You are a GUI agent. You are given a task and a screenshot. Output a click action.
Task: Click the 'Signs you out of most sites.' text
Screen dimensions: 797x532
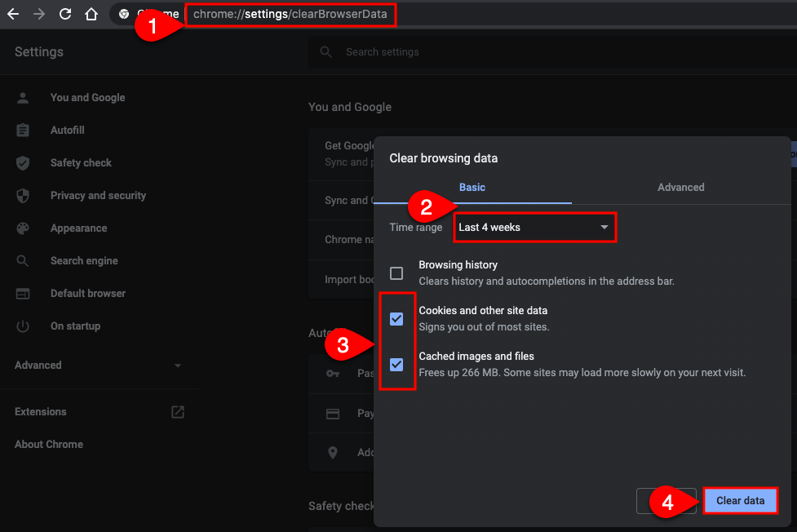(x=484, y=327)
